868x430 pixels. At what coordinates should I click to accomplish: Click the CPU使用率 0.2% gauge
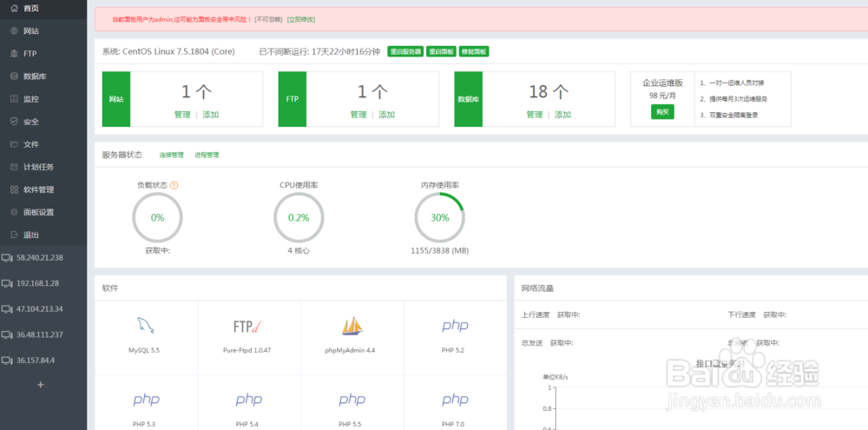click(299, 218)
